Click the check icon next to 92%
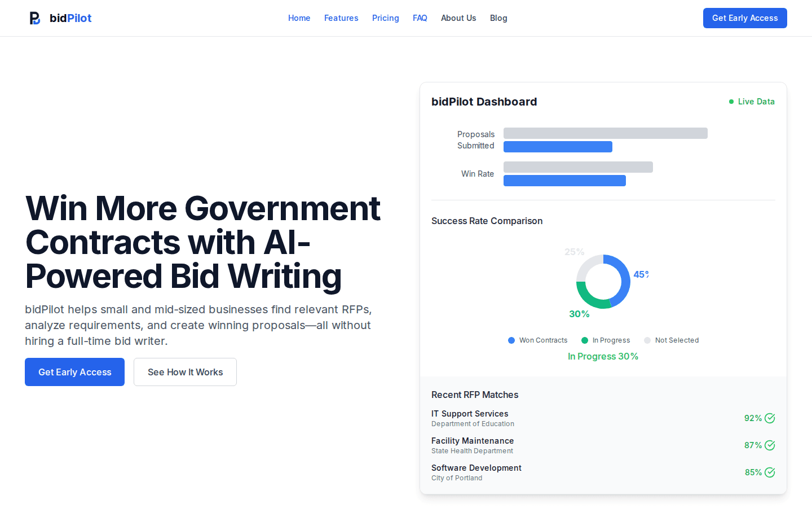Image resolution: width=812 pixels, height=508 pixels. [770, 418]
